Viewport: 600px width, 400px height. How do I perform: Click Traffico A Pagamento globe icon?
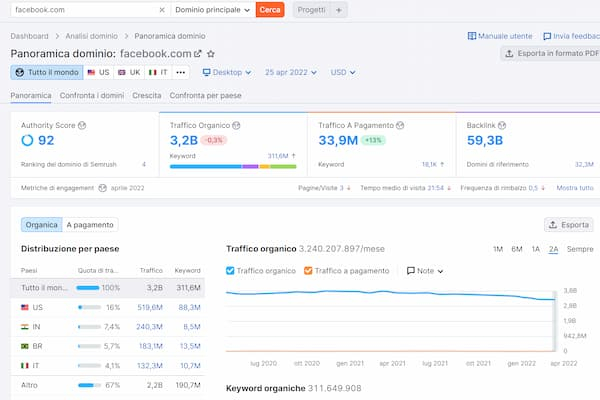(400, 126)
